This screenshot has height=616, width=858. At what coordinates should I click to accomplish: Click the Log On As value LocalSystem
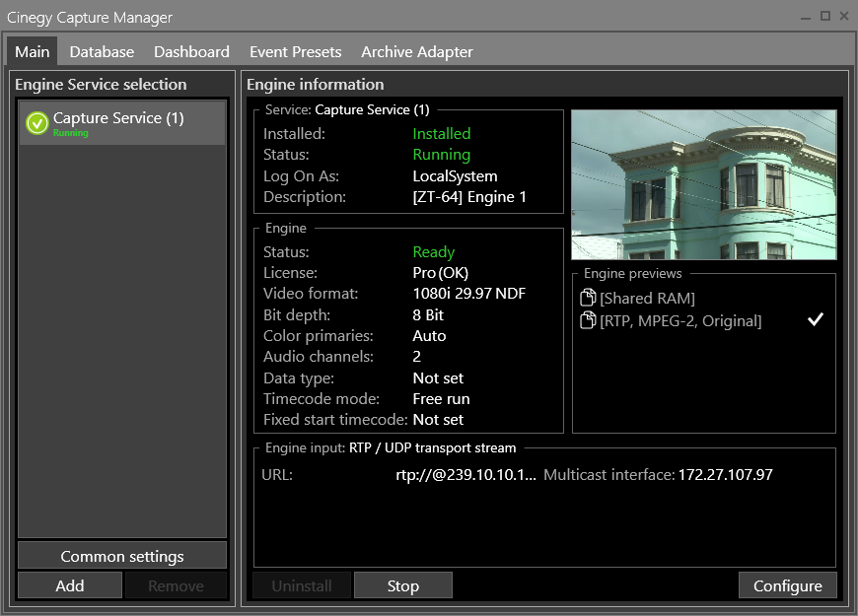(455, 176)
